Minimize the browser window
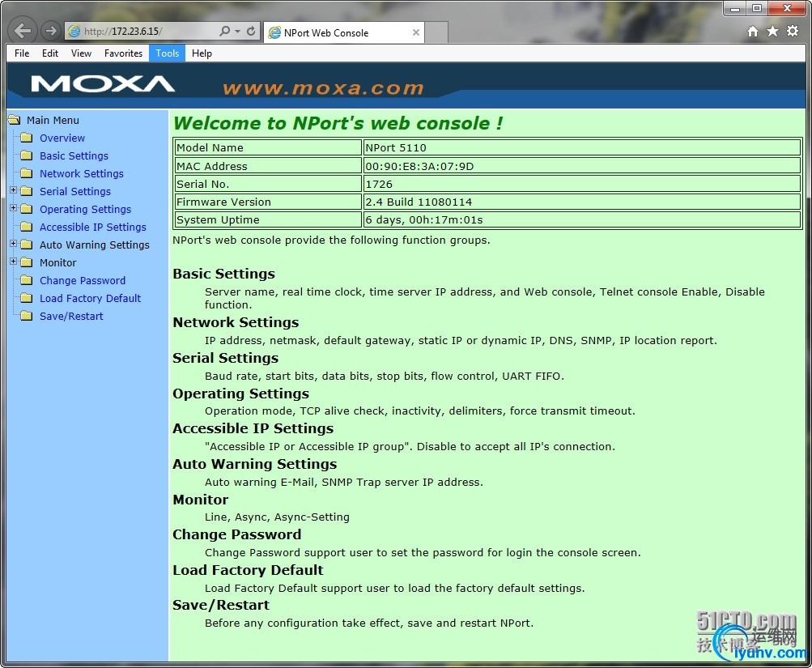 point(734,8)
